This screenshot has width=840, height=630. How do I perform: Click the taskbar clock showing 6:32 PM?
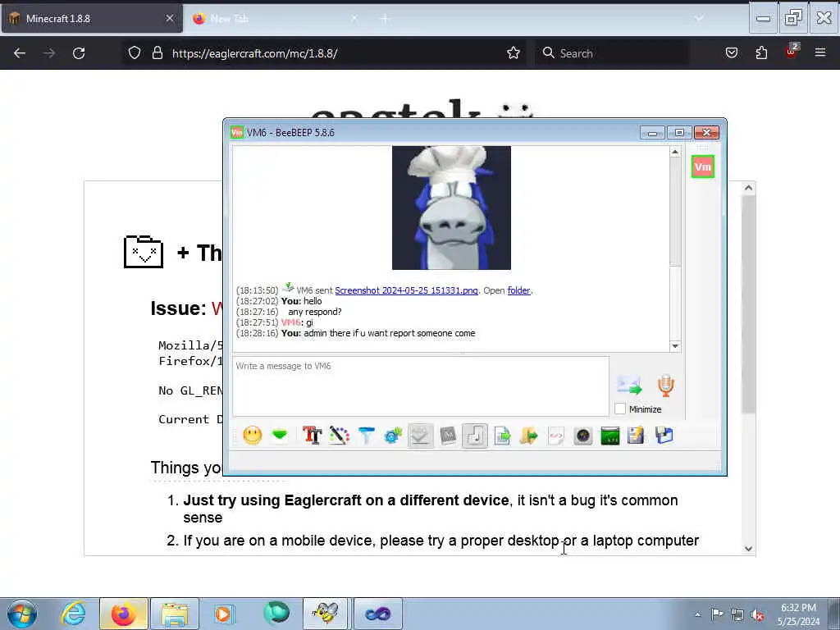pos(798,614)
